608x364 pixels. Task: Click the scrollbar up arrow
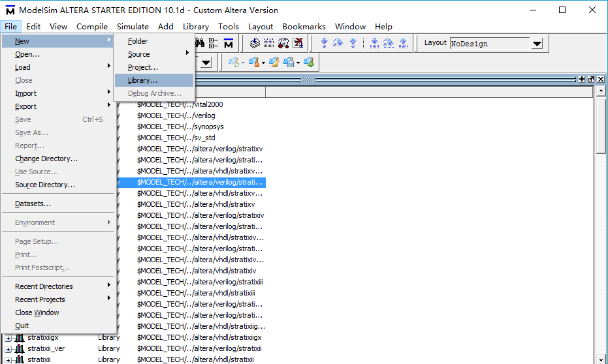click(x=601, y=91)
